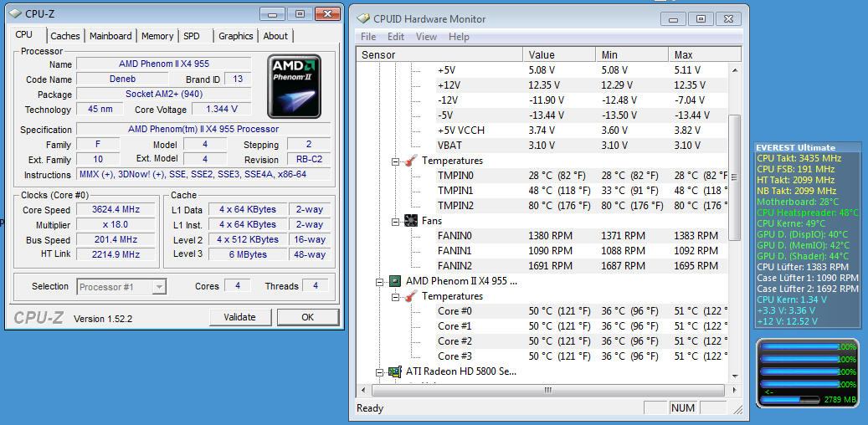Screen dimensions: 868x425
Task: Click the graphics card icon for ATI Radeon HD 5800
Action: (x=395, y=371)
